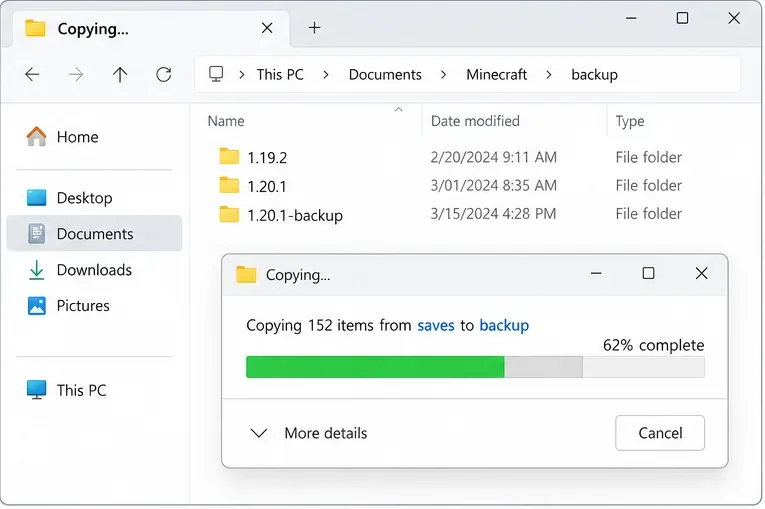Minimize the Copying dialog
The image size is (765, 509).
(x=596, y=273)
